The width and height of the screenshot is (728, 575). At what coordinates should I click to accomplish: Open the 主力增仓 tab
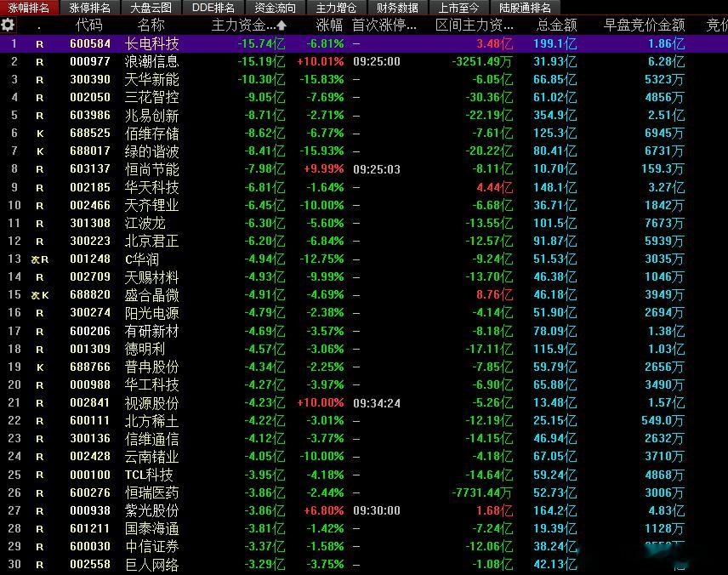(336, 8)
